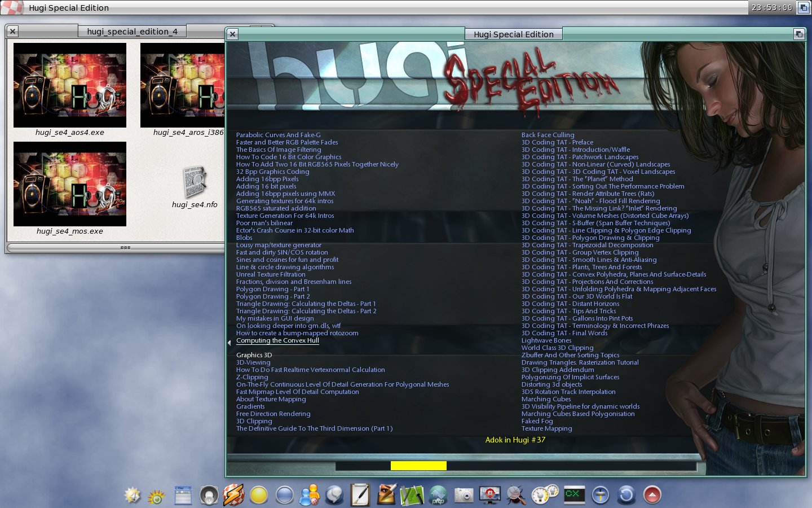812x508 pixels.
Task: Click the blue circle tool dock icon
Action: click(x=600, y=495)
